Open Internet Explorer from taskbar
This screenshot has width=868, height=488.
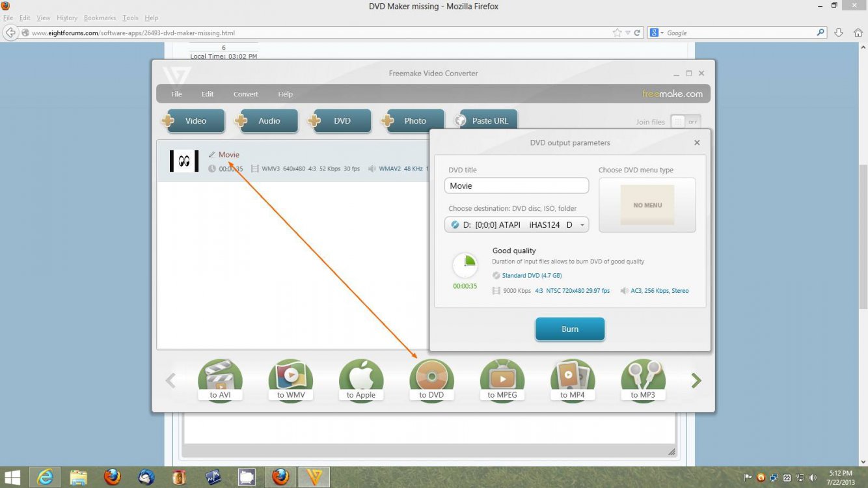click(45, 477)
